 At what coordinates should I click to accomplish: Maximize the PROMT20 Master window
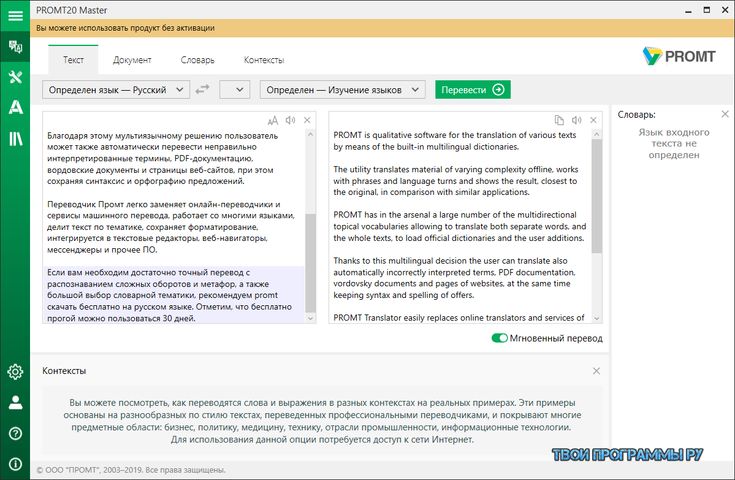pyautogui.click(x=706, y=10)
